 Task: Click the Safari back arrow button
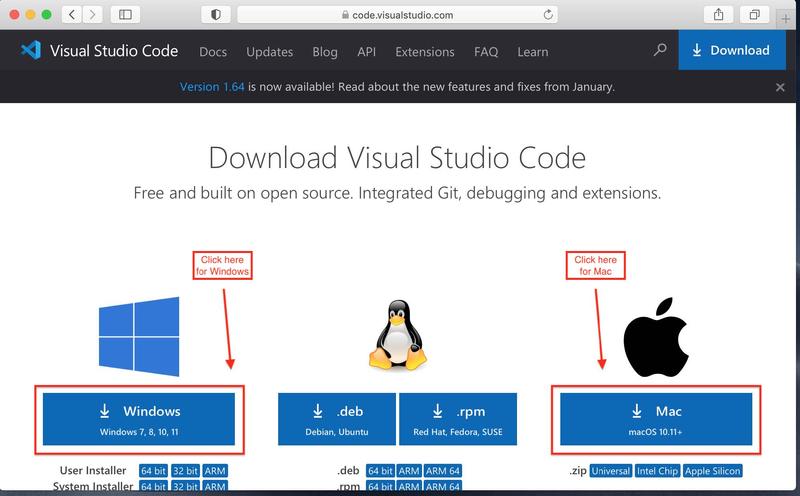coord(73,15)
